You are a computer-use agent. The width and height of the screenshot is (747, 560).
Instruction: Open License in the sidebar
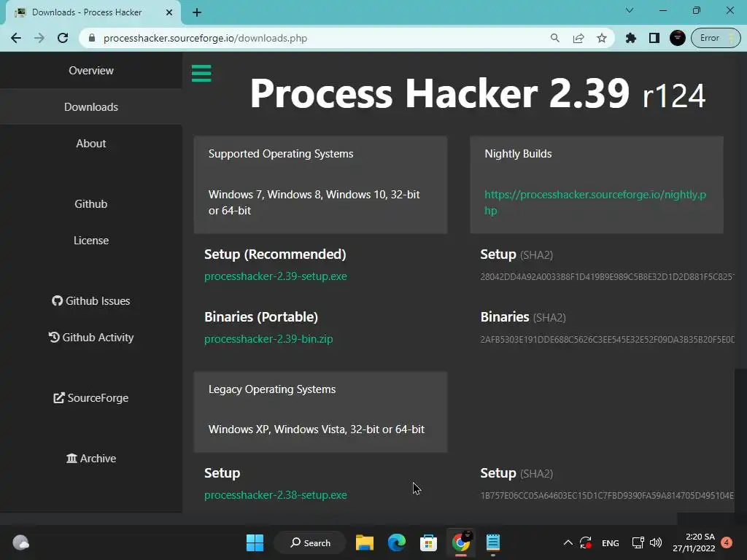coord(91,241)
